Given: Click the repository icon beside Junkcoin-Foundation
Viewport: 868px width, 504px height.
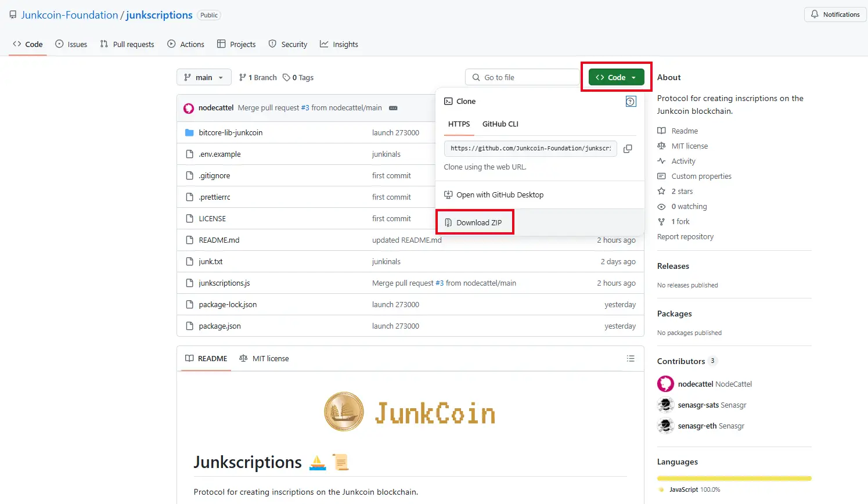Looking at the screenshot, I should 13,15.
